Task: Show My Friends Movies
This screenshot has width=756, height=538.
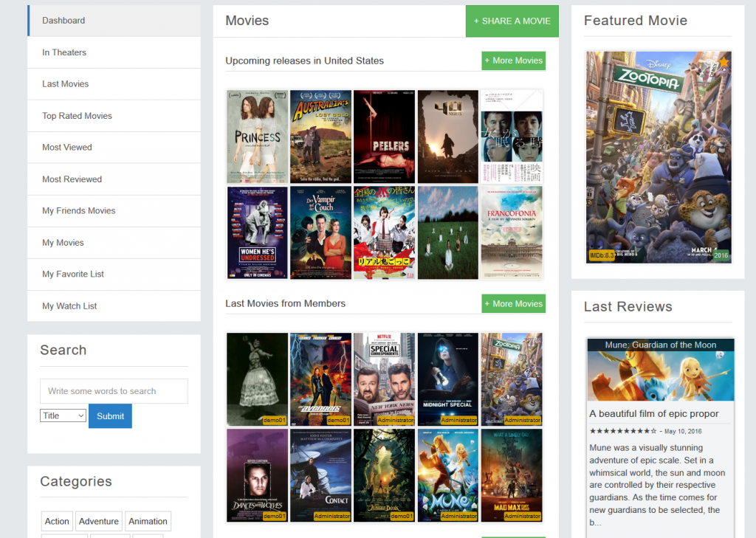Action: tap(114, 210)
